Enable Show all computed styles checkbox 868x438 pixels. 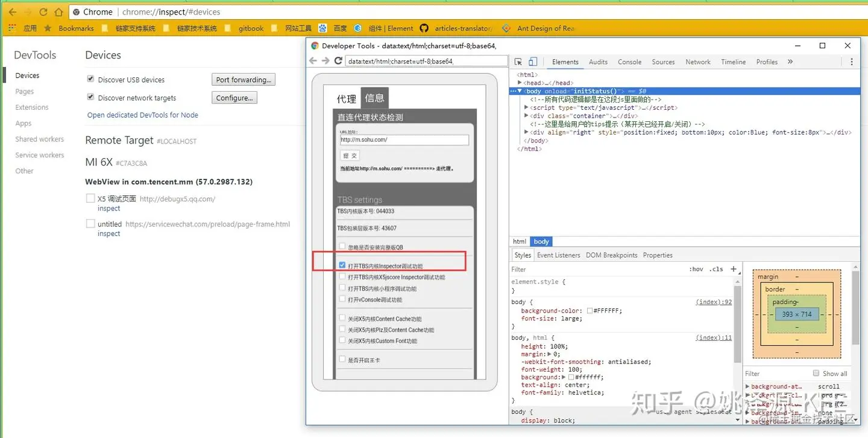(816, 373)
